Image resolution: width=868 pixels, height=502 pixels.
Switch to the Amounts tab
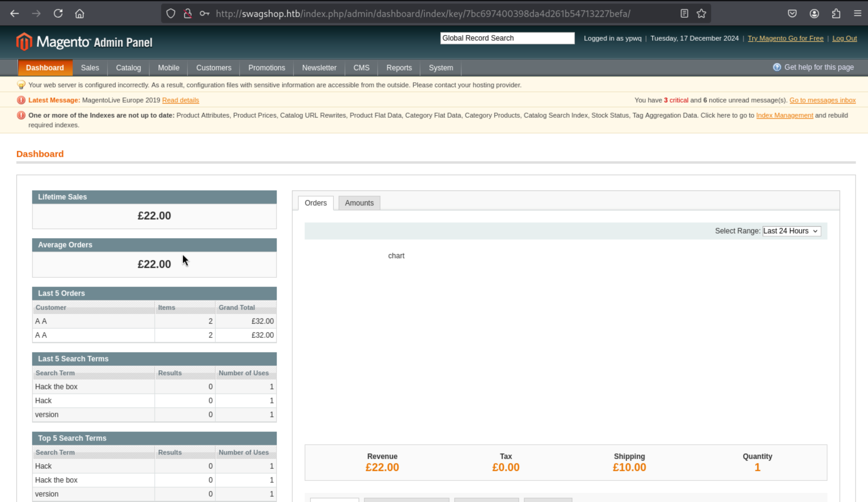point(359,203)
